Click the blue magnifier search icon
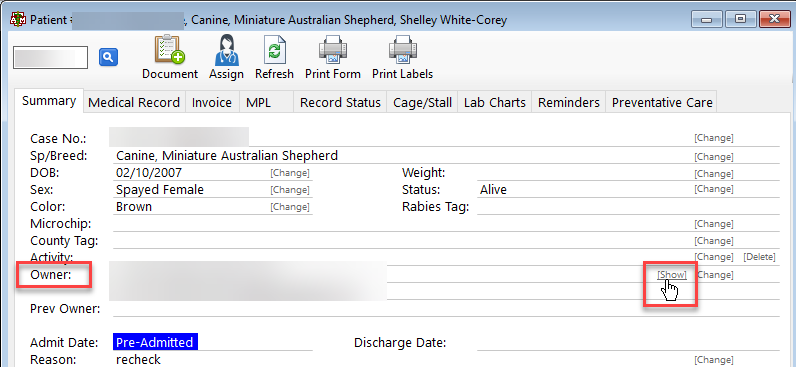The image size is (796, 367). point(108,57)
